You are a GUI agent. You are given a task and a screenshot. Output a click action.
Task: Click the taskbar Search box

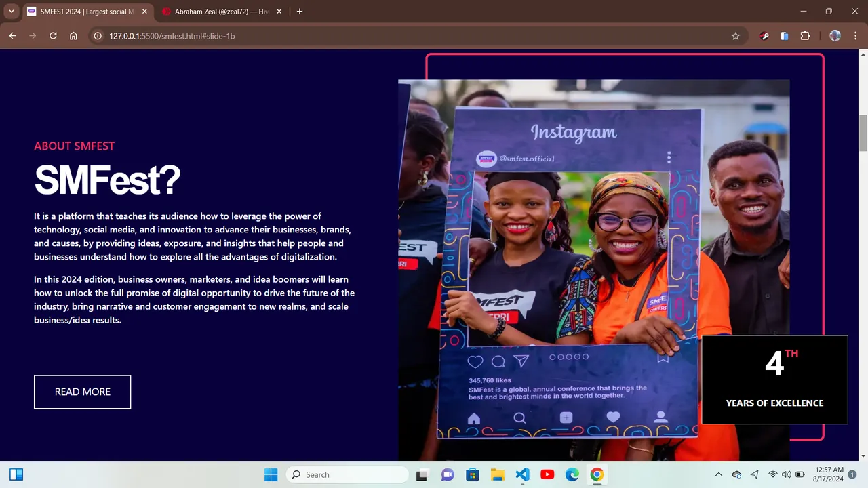pyautogui.click(x=347, y=474)
